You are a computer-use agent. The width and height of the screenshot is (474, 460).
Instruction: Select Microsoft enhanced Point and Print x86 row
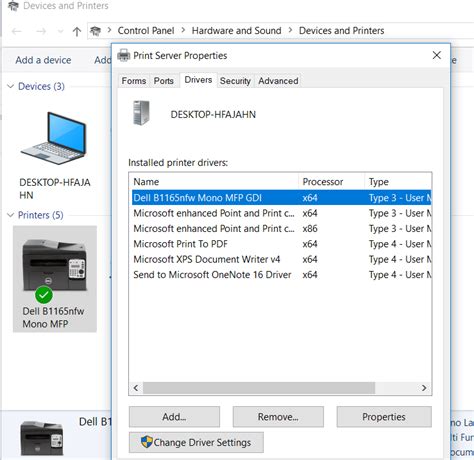click(282, 228)
